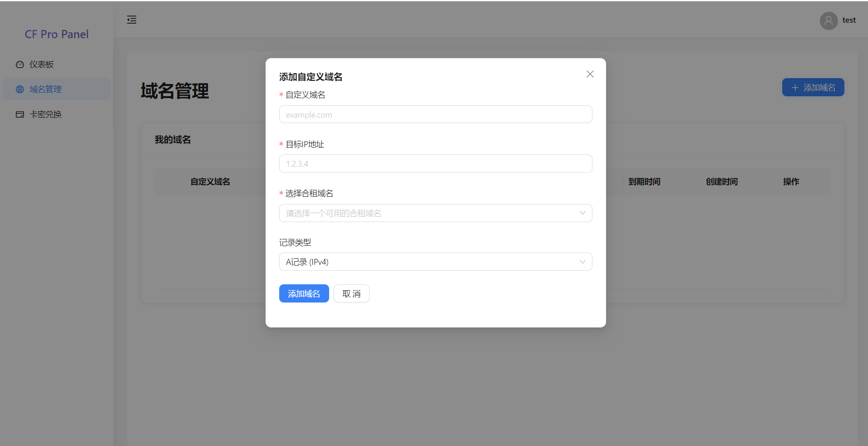Click the plus icon on top-right 添加域名 button

[x=795, y=88]
